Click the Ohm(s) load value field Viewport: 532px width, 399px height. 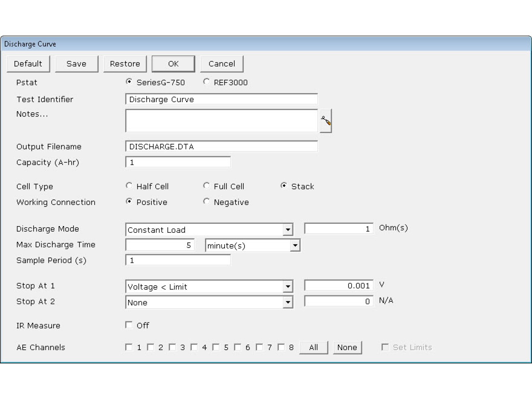click(x=339, y=228)
